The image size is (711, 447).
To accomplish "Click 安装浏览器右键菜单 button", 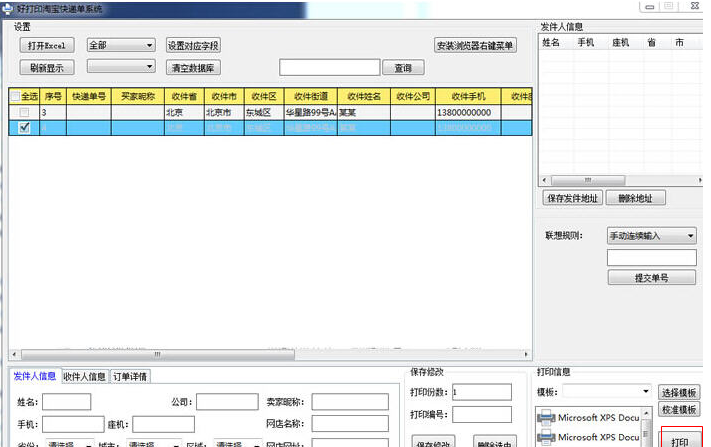I will pos(475,45).
